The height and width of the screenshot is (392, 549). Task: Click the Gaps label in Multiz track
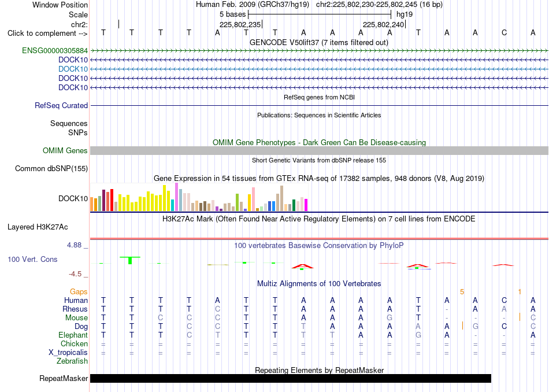coord(79,292)
